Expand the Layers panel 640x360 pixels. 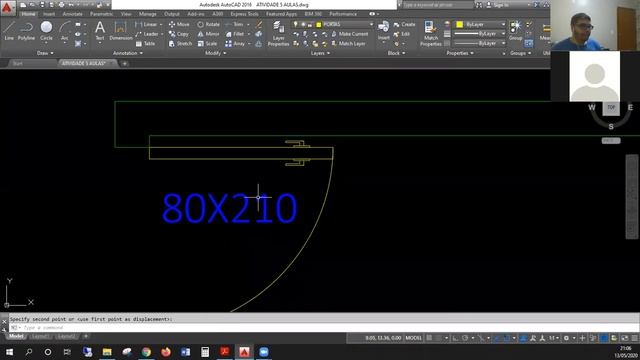click(x=320, y=53)
